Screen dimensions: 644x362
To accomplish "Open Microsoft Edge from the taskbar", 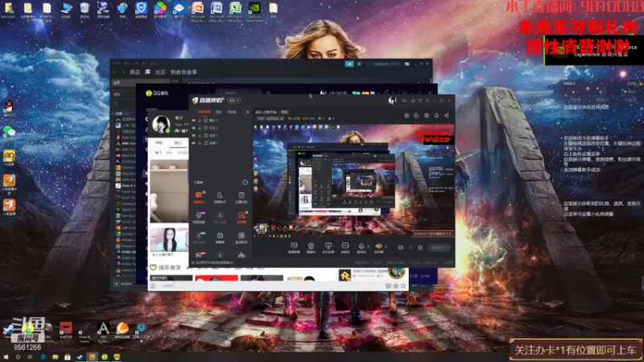I will click(43, 357).
